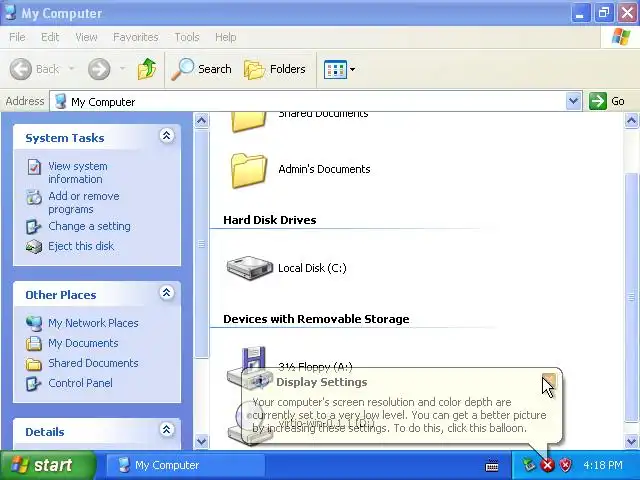Image resolution: width=640 pixels, height=480 pixels.
Task: Open the Forward history dropdown arrow
Action: click(x=122, y=69)
